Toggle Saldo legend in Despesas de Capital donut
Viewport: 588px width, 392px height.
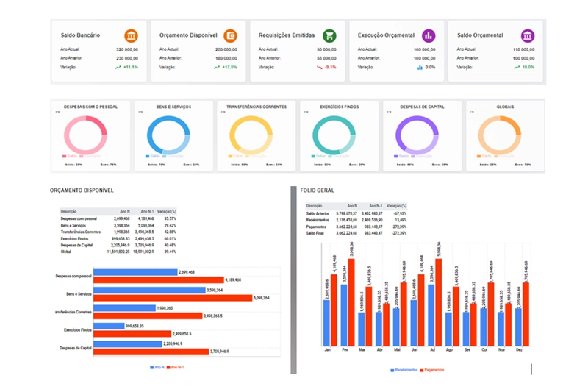click(401, 156)
